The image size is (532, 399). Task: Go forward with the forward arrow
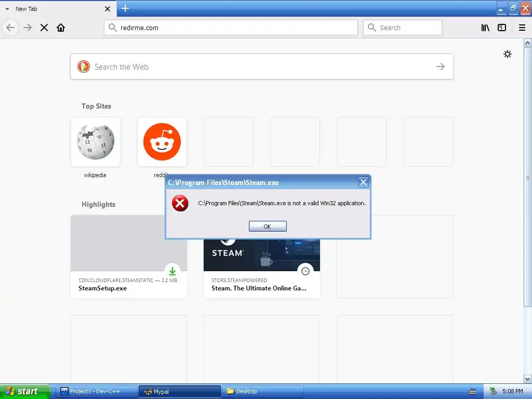(x=28, y=28)
